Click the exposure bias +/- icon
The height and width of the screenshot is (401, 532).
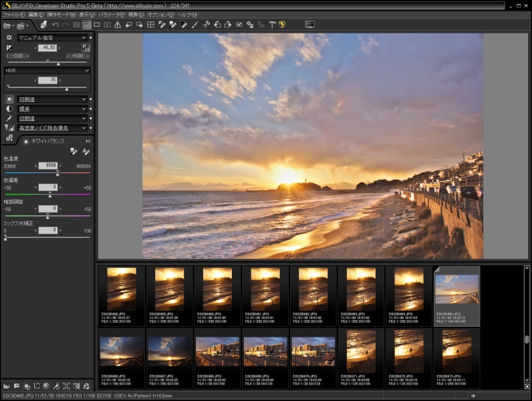[9, 48]
